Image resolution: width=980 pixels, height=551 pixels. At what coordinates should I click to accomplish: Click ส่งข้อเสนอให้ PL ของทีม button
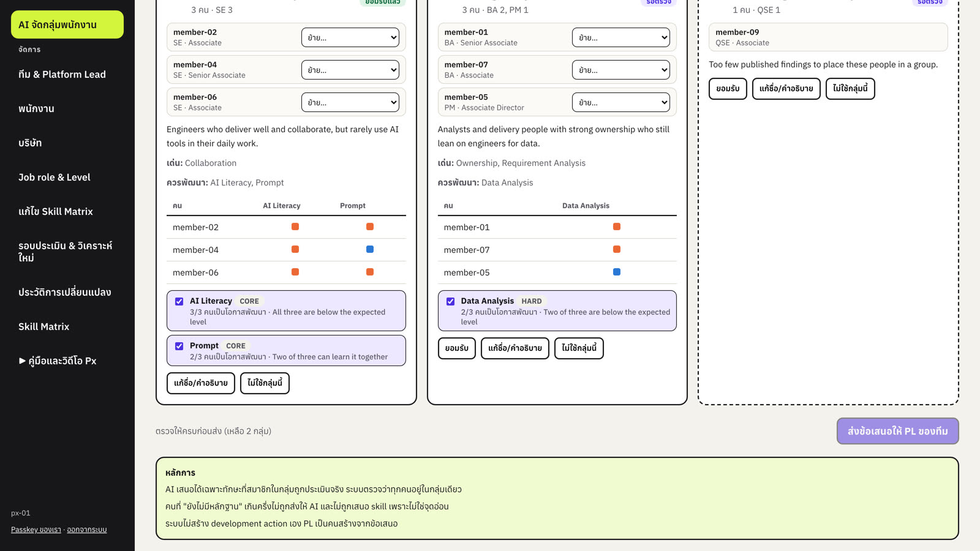click(x=898, y=431)
